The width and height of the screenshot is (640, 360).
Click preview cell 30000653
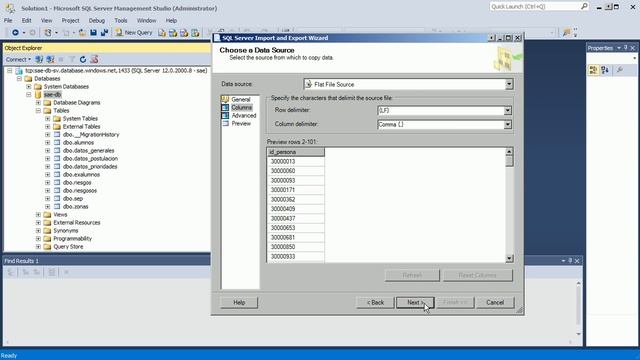[x=296, y=228]
